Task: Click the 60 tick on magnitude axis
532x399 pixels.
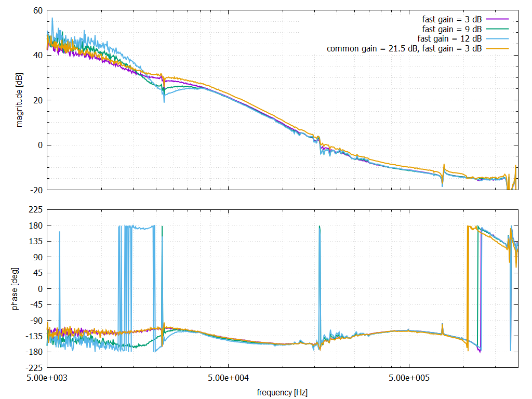Action: tap(38, 10)
